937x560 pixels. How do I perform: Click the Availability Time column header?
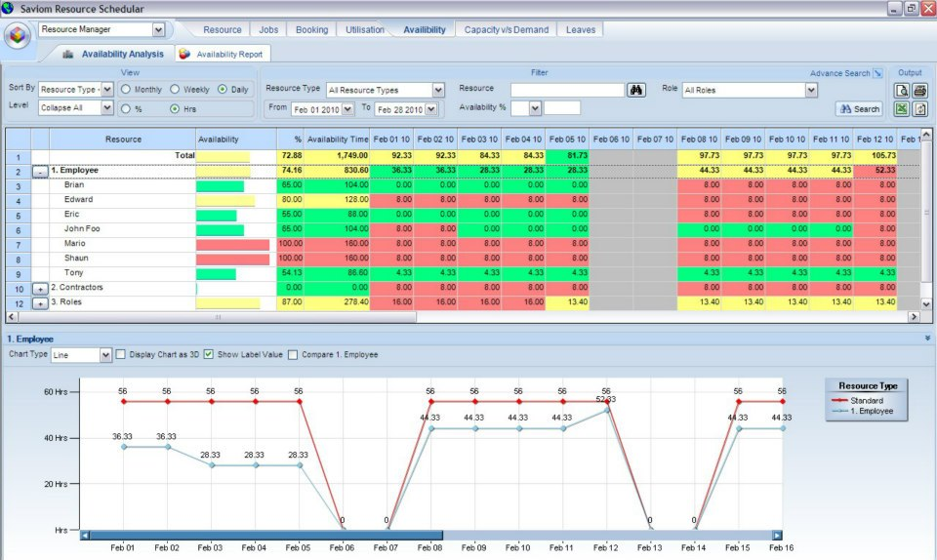(337, 140)
